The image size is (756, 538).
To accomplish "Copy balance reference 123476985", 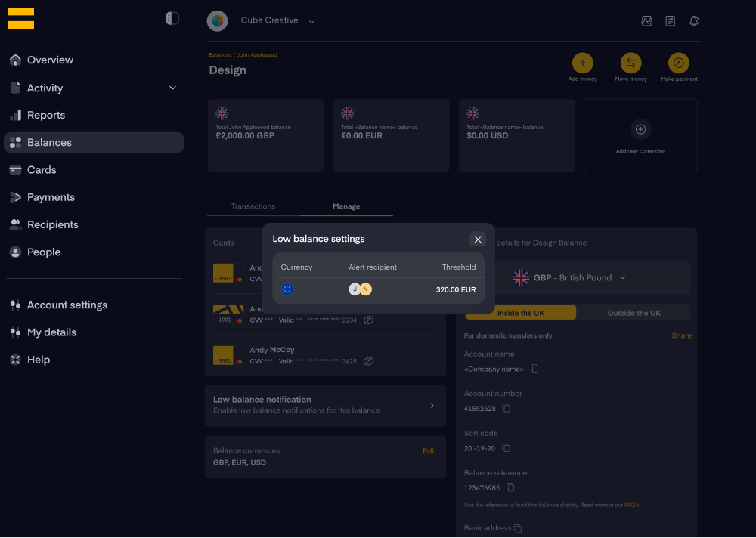I will click(x=510, y=487).
